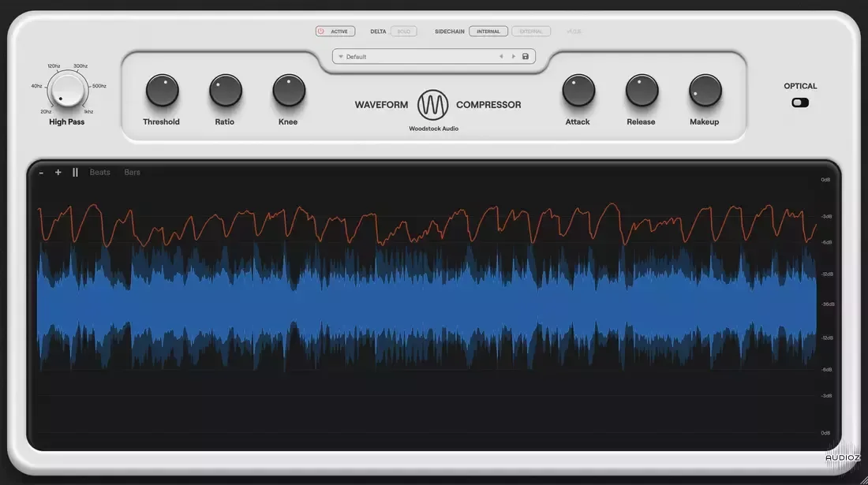868x485 pixels.
Task: Click the 'WAVEFORM' title text
Action: coord(381,105)
